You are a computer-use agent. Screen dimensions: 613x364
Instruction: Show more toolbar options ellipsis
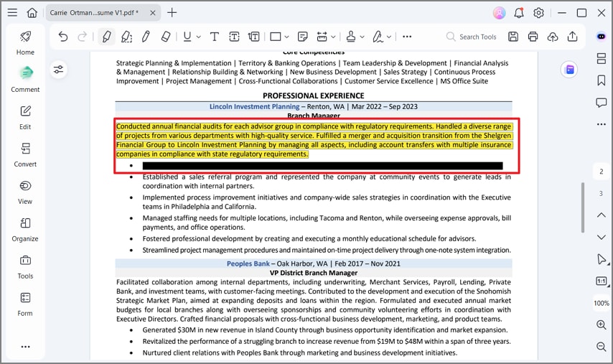407,37
